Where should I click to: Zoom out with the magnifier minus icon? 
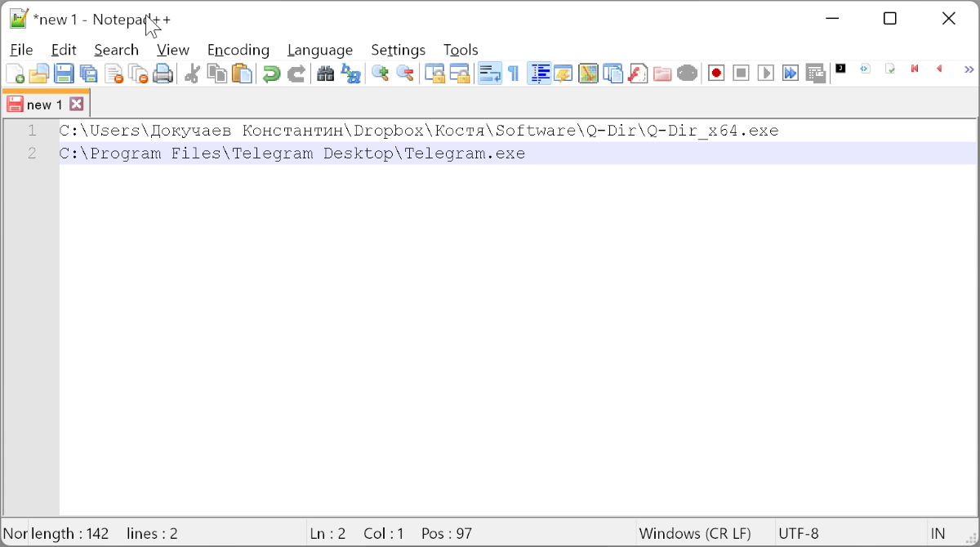[404, 73]
